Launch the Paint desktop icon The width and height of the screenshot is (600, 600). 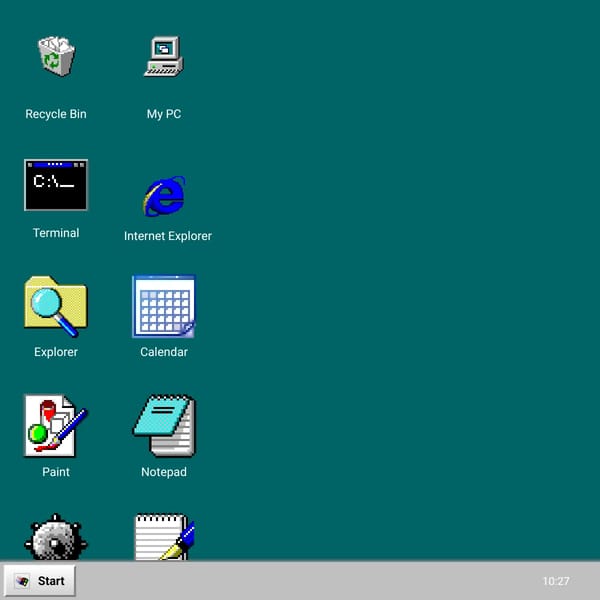tap(56, 426)
